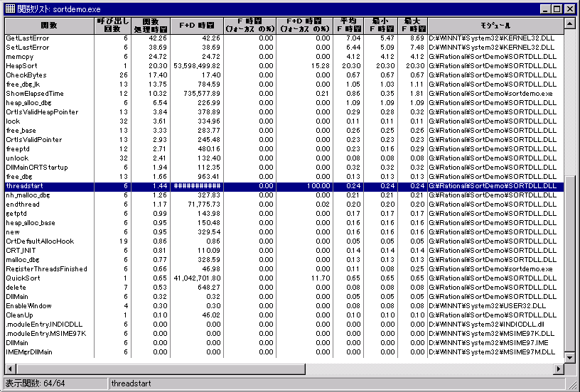580x392 pixels.
Task: Click the window system menu icon
Action: pos(9,9)
